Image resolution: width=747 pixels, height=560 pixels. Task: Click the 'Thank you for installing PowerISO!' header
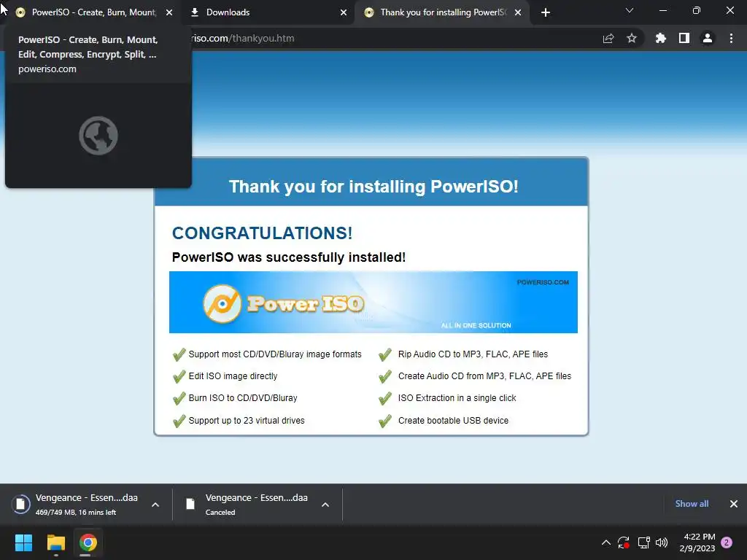[x=373, y=187]
